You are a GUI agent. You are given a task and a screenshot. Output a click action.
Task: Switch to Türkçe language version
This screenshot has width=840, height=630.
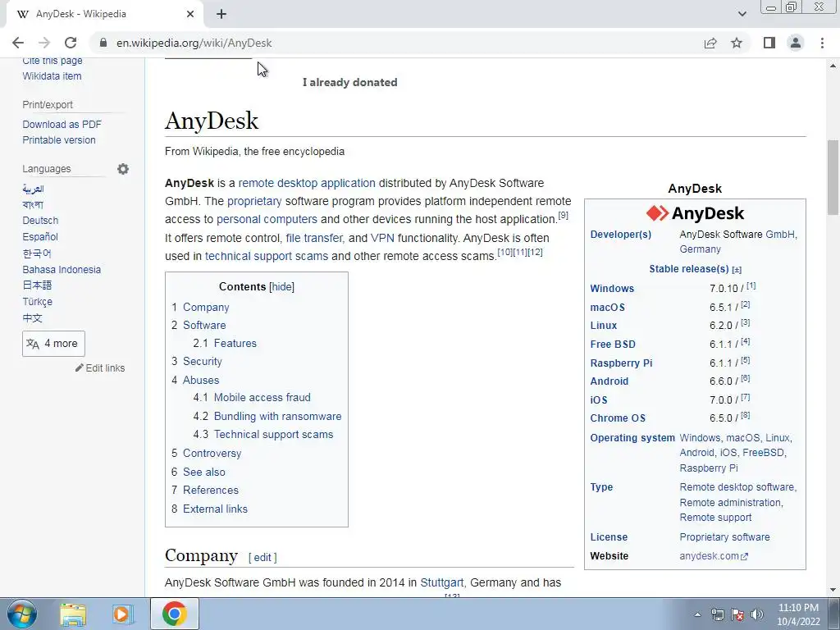(x=38, y=302)
